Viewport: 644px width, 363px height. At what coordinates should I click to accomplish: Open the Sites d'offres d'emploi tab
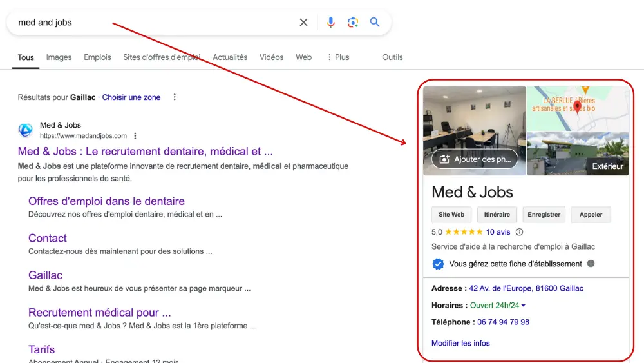point(162,57)
